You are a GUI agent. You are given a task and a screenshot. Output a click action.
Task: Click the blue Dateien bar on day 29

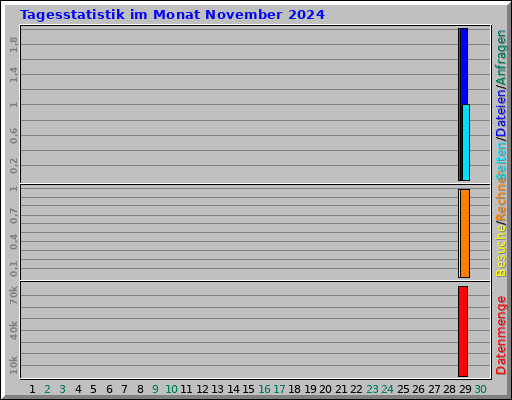pyautogui.click(x=464, y=66)
